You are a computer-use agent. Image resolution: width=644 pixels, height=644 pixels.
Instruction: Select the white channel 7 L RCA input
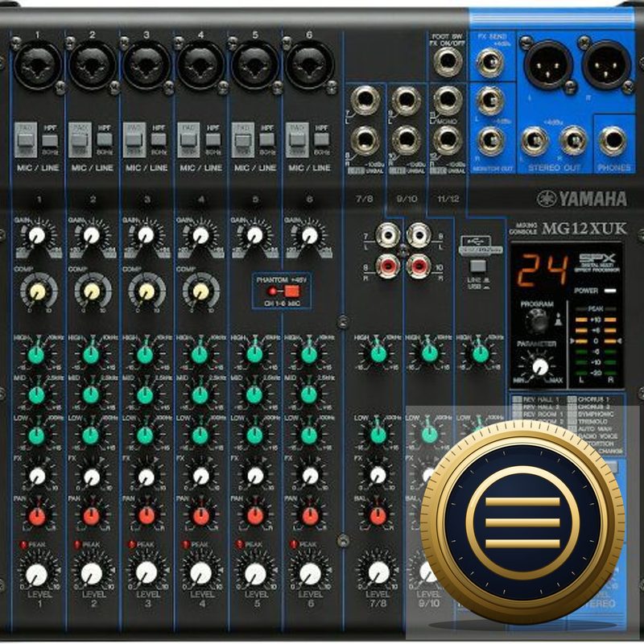click(388, 235)
